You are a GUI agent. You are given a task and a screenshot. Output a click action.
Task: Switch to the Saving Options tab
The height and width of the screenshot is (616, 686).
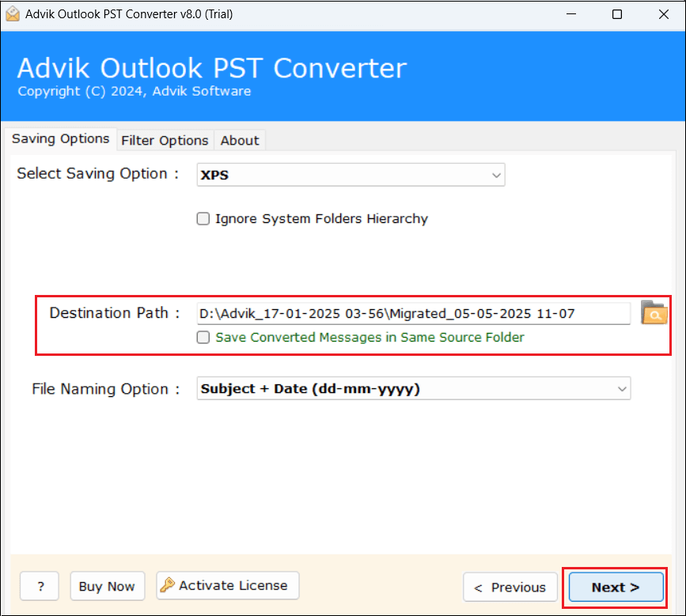[60, 139]
